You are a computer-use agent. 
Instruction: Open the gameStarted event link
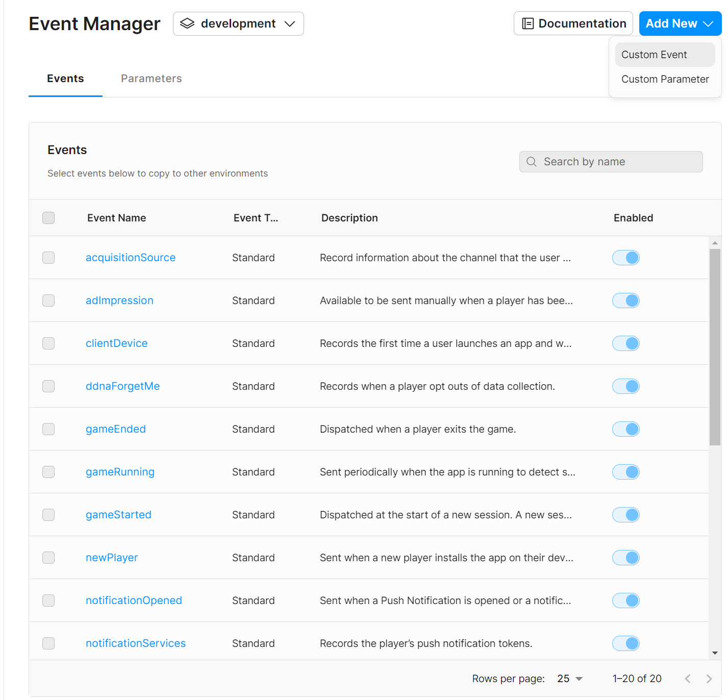coord(118,515)
